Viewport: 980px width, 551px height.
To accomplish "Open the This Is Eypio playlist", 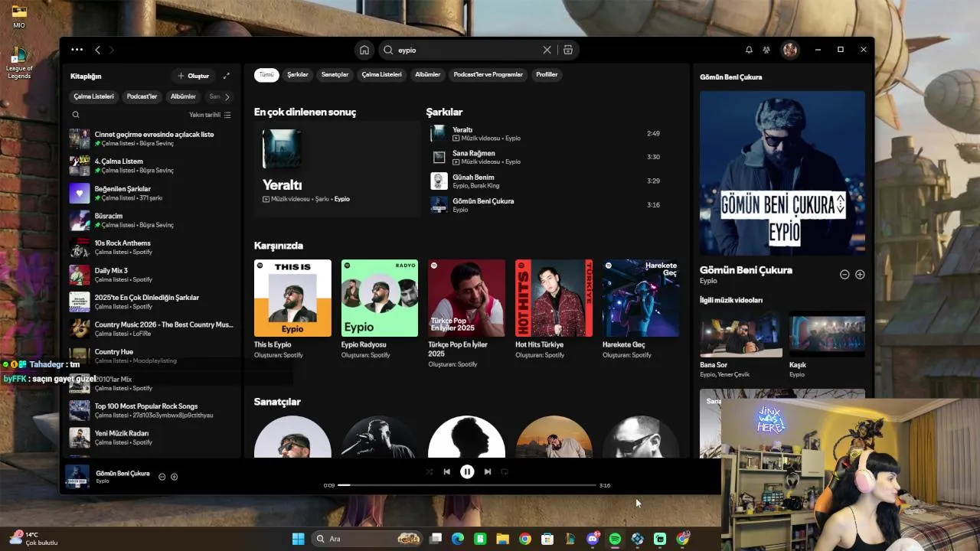I will coord(292,308).
